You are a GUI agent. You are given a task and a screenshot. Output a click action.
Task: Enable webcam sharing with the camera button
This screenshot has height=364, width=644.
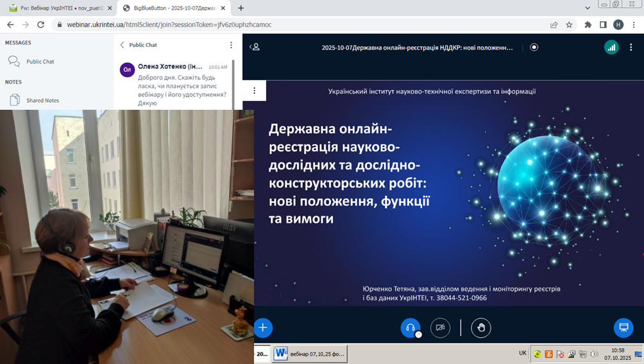click(x=440, y=327)
